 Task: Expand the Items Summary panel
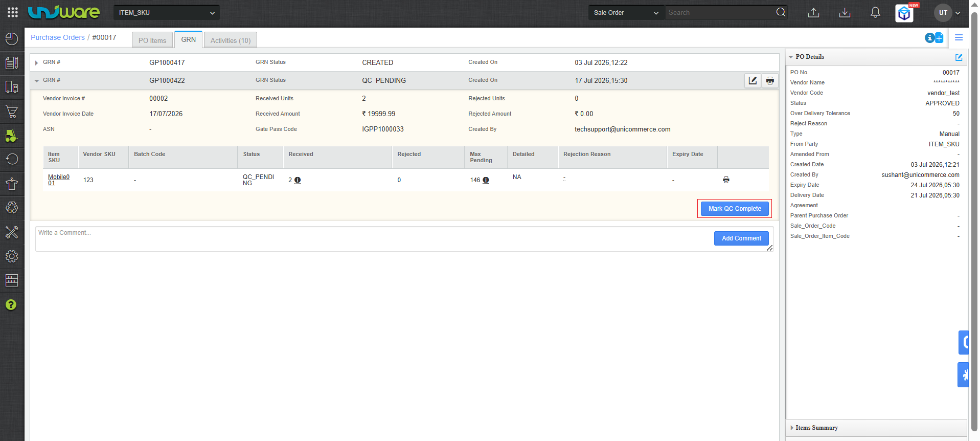click(792, 428)
